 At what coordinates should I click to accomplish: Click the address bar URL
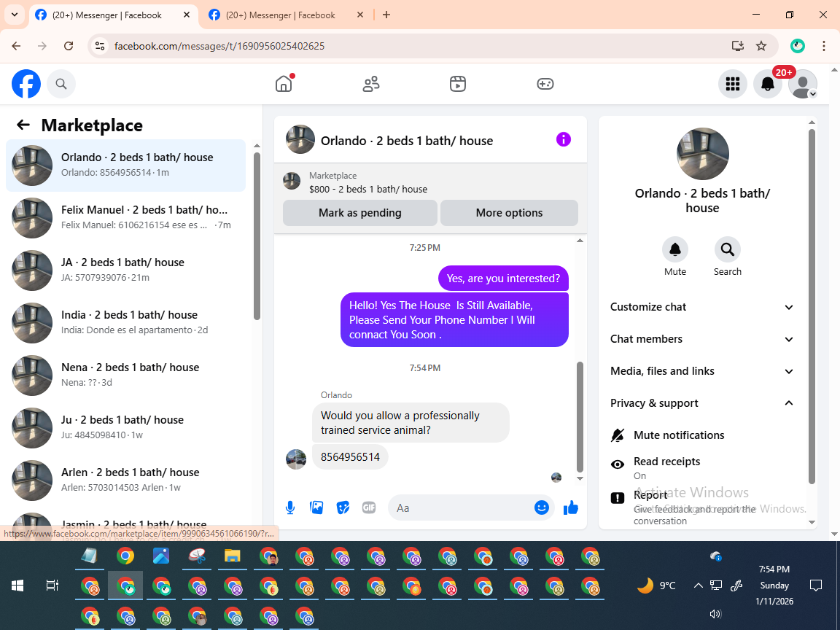click(x=219, y=46)
